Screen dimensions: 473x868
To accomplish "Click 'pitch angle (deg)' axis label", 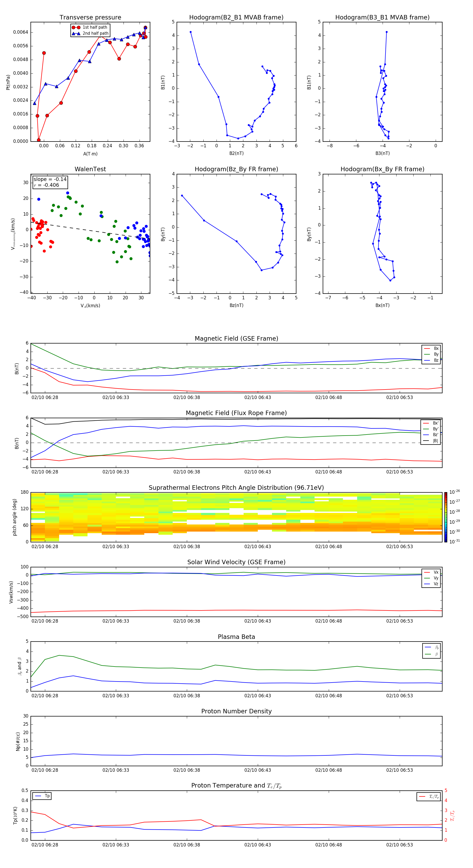I will [14, 517].
